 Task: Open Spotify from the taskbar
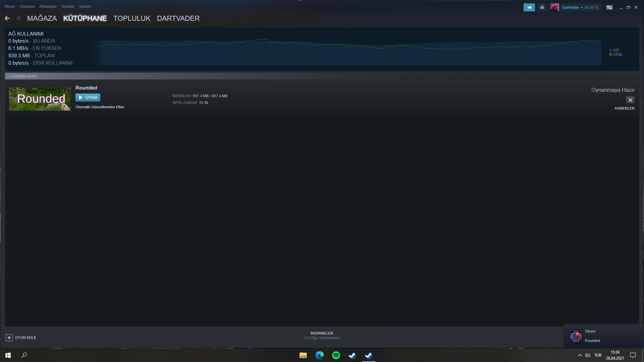click(336, 355)
